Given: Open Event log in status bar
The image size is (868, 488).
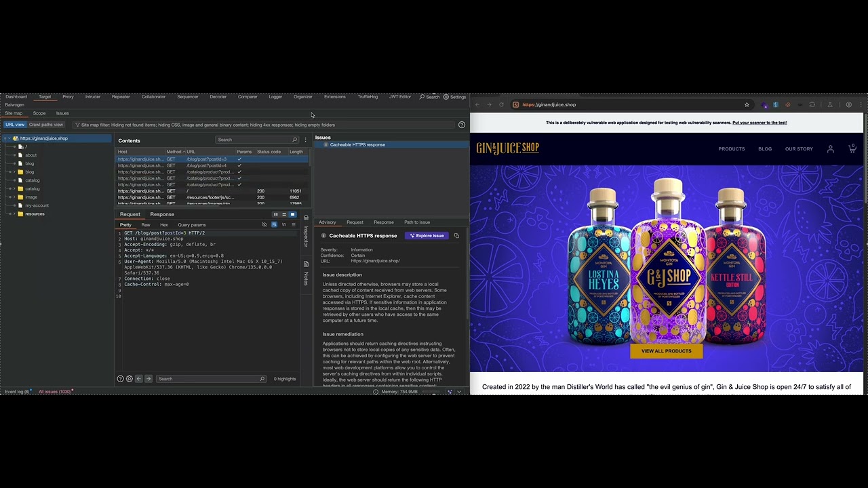Looking at the screenshot, I should [17, 392].
